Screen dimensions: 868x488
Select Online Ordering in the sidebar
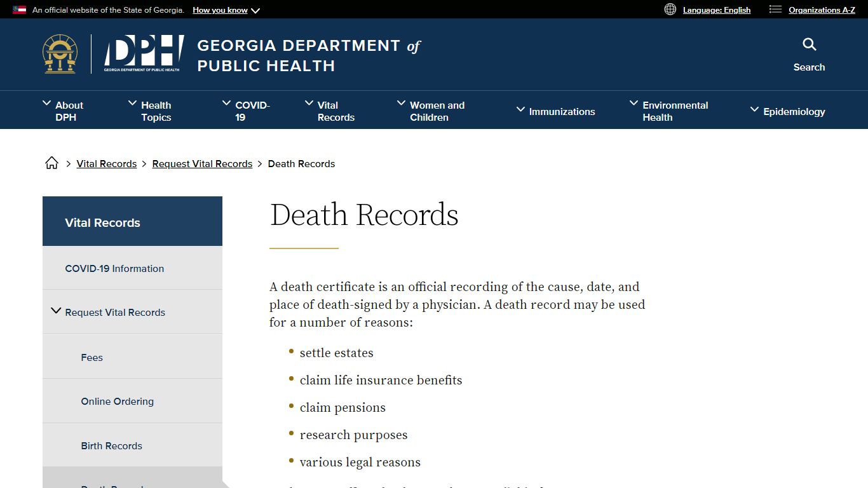click(x=132, y=402)
